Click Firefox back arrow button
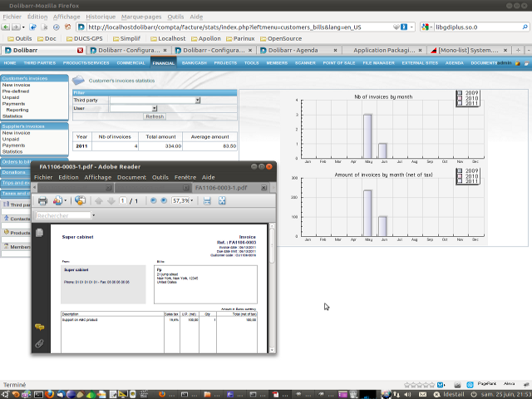The width and height of the screenshot is (532, 399). pos(6,27)
